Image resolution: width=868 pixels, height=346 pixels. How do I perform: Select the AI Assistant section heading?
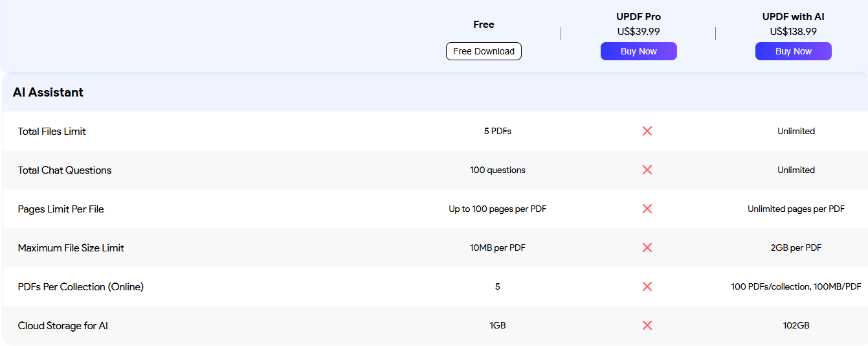[x=48, y=92]
